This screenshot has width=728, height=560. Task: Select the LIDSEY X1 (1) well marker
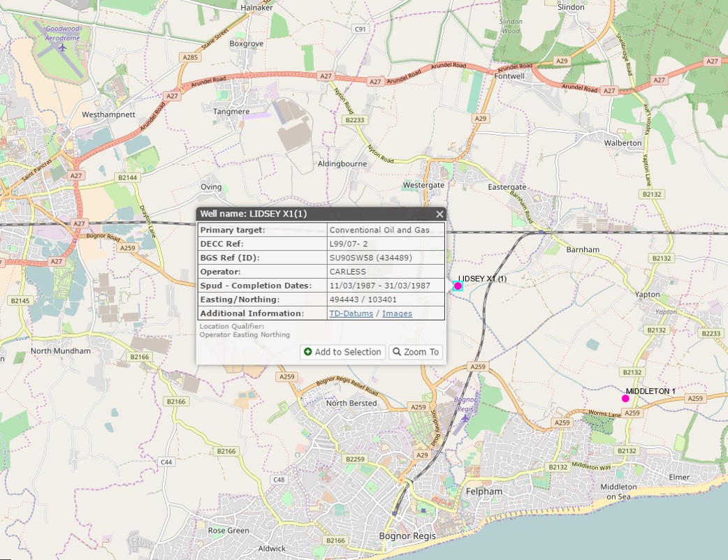pos(458,286)
